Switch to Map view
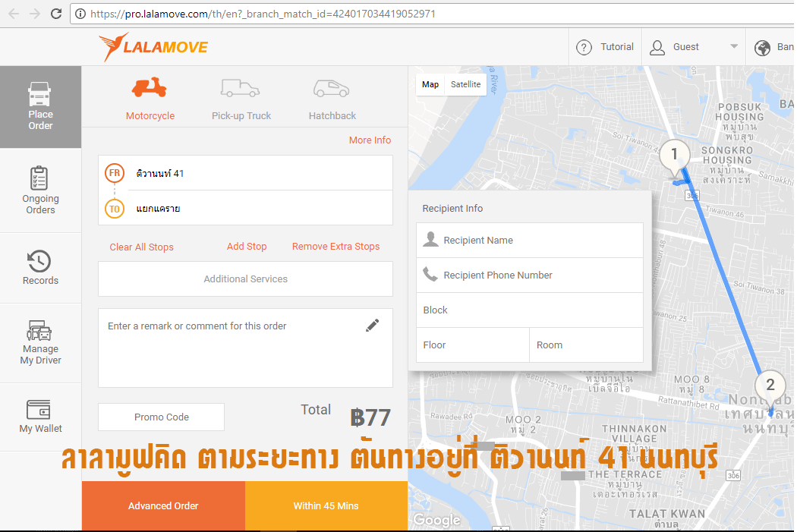The width and height of the screenshot is (797, 532). (430, 84)
